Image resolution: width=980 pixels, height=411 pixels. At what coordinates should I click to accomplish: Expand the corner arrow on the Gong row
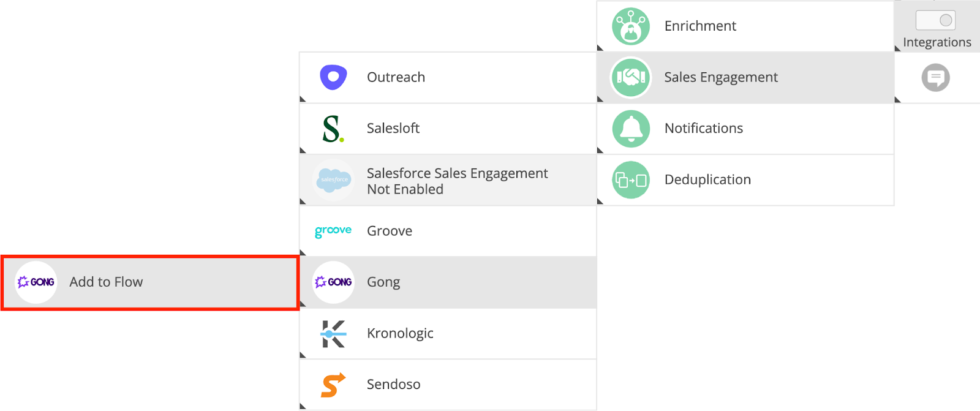(302, 304)
